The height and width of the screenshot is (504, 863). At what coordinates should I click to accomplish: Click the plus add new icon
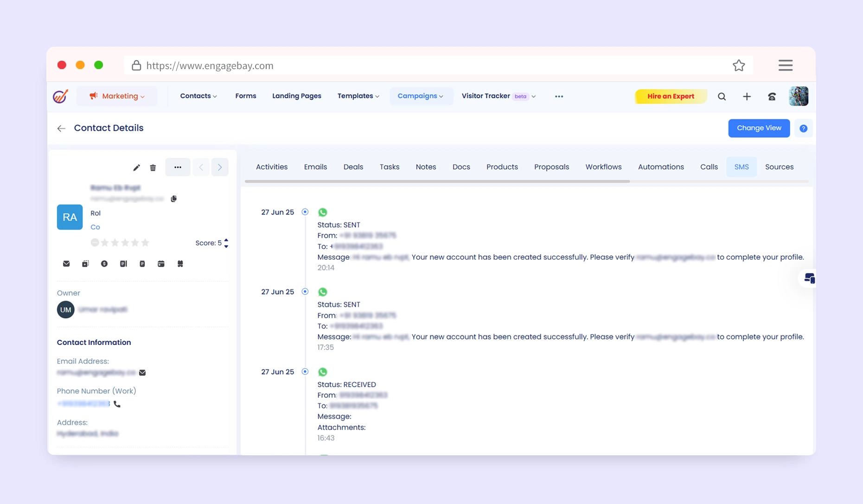[747, 96]
